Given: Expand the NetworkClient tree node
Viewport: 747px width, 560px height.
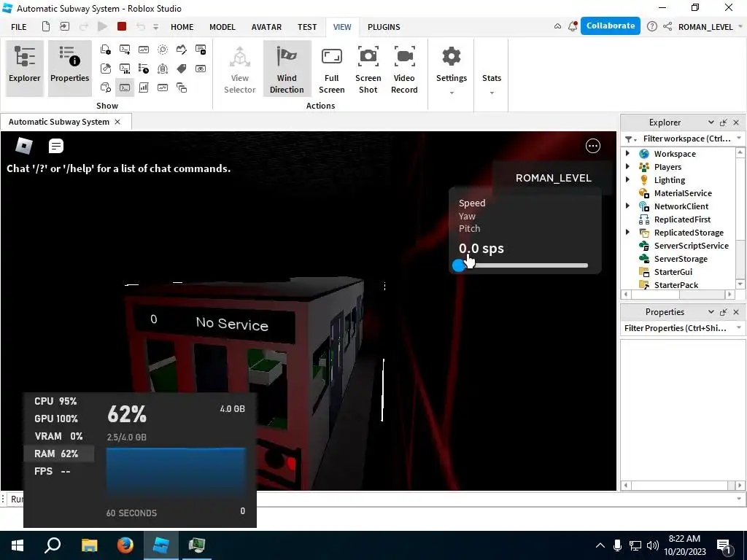Looking at the screenshot, I should tap(627, 206).
